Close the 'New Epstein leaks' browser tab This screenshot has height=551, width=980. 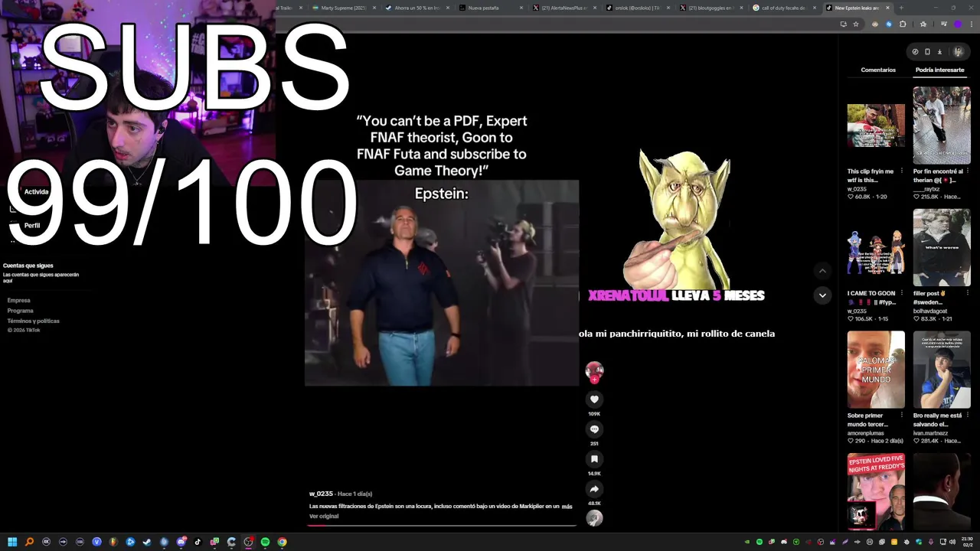888,8
